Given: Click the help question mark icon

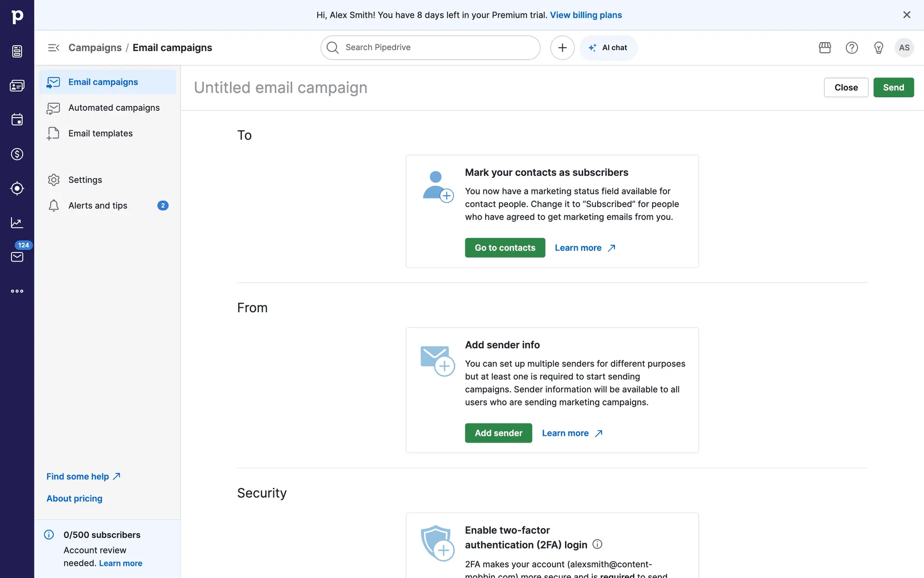Looking at the screenshot, I should [852, 48].
